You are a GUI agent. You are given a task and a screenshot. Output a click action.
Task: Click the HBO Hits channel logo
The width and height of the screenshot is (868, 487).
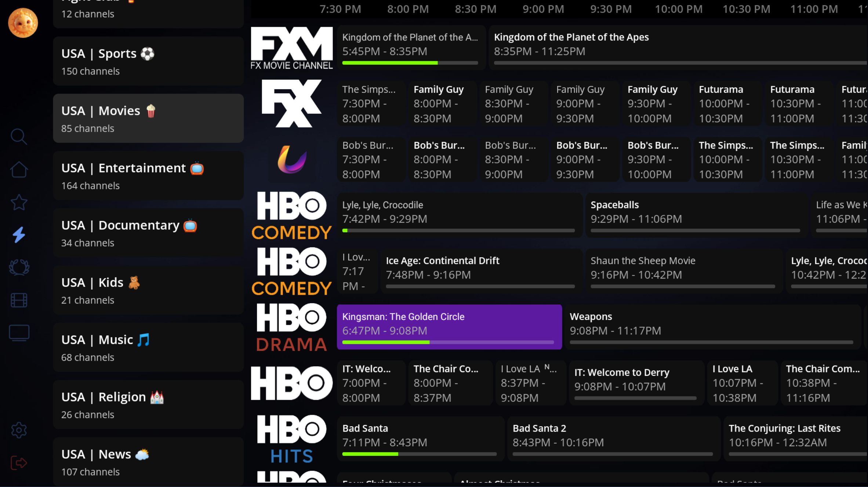292,439
